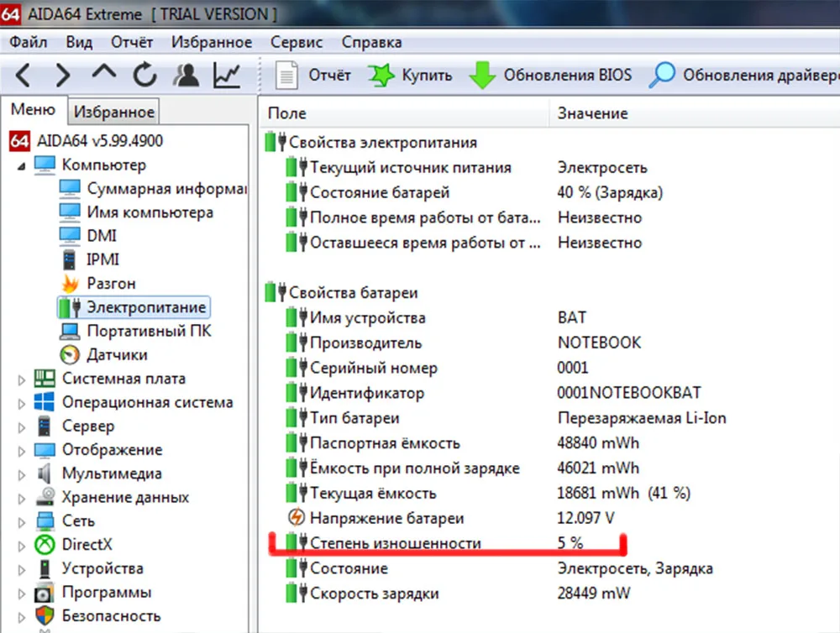Screen dimensions: 840x633
Task: Expand the Мультимедиа node
Action: tap(22, 474)
